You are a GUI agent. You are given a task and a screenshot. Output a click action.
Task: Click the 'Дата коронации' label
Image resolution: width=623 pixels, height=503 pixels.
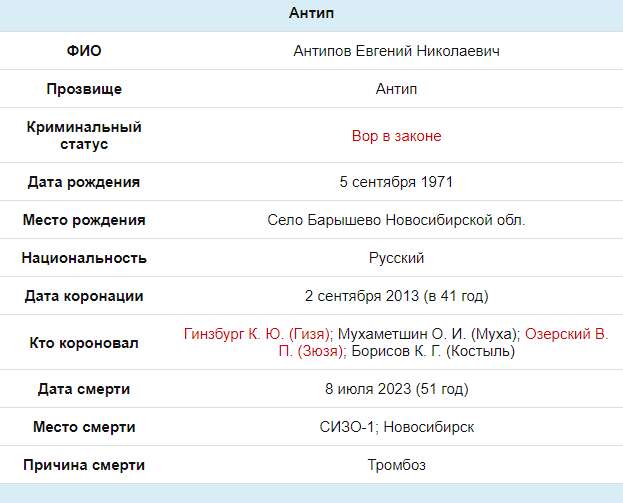pos(84,296)
